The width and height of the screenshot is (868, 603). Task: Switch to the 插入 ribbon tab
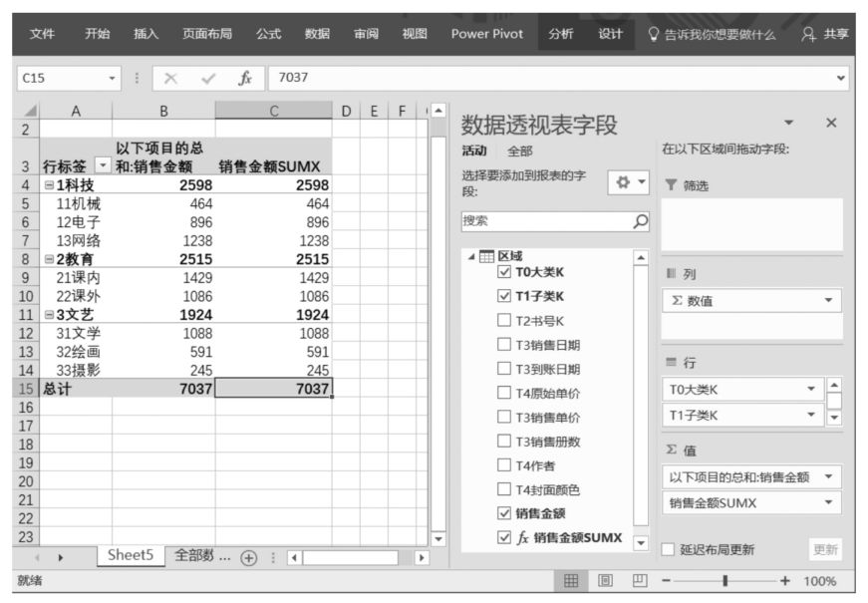point(145,34)
